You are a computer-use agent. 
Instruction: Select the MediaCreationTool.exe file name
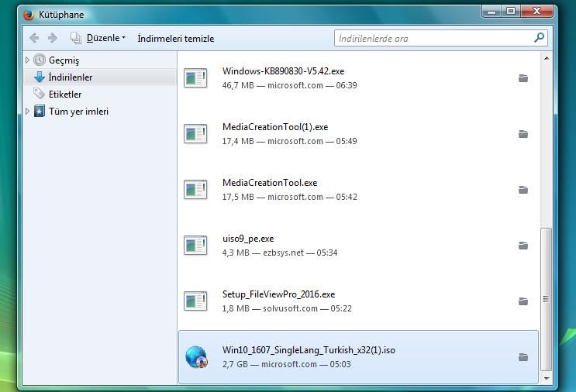270,183
